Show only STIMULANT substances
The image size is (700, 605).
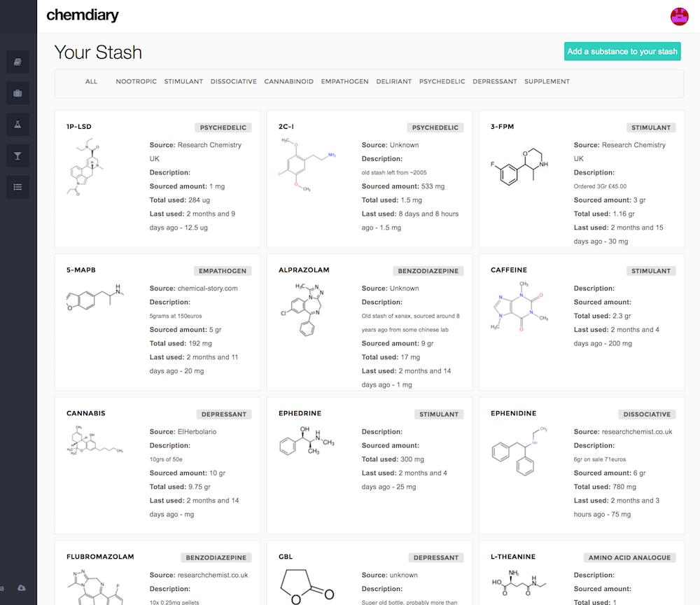183,82
